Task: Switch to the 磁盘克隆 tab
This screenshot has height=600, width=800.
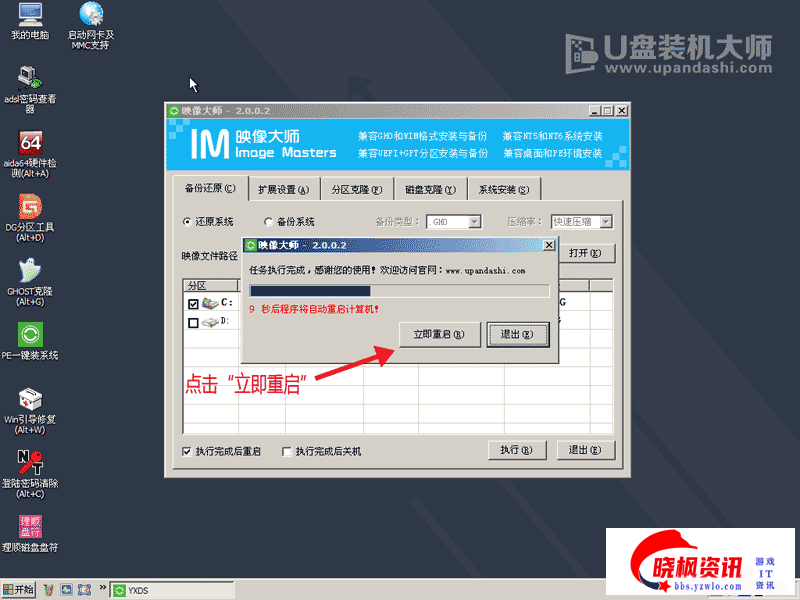Action: 430,189
